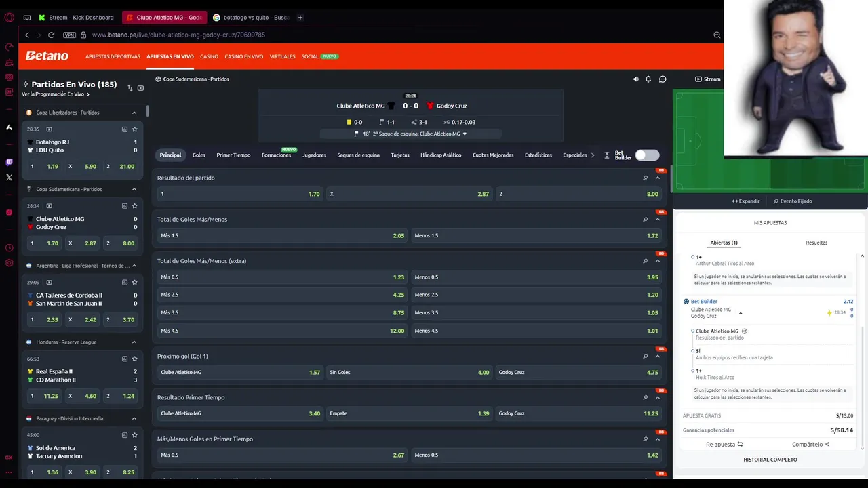
Task: Select Más 2.5 odds 4.25
Action: (283, 295)
